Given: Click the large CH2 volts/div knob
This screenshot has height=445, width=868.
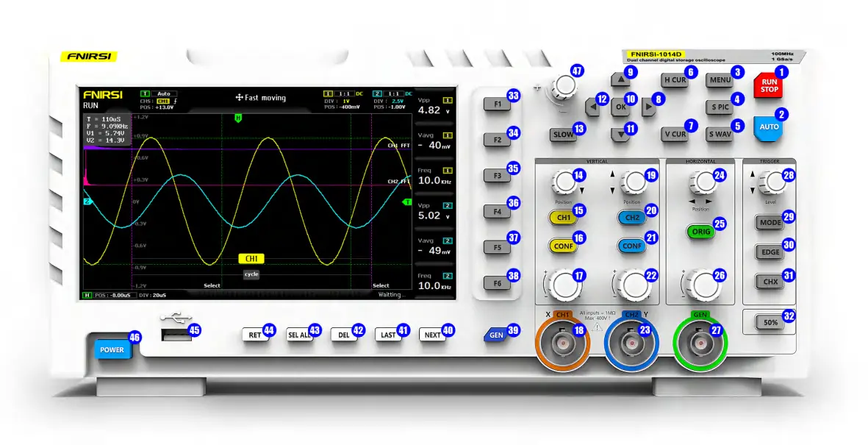Looking at the screenshot, I should pyautogui.click(x=634, y=285).
